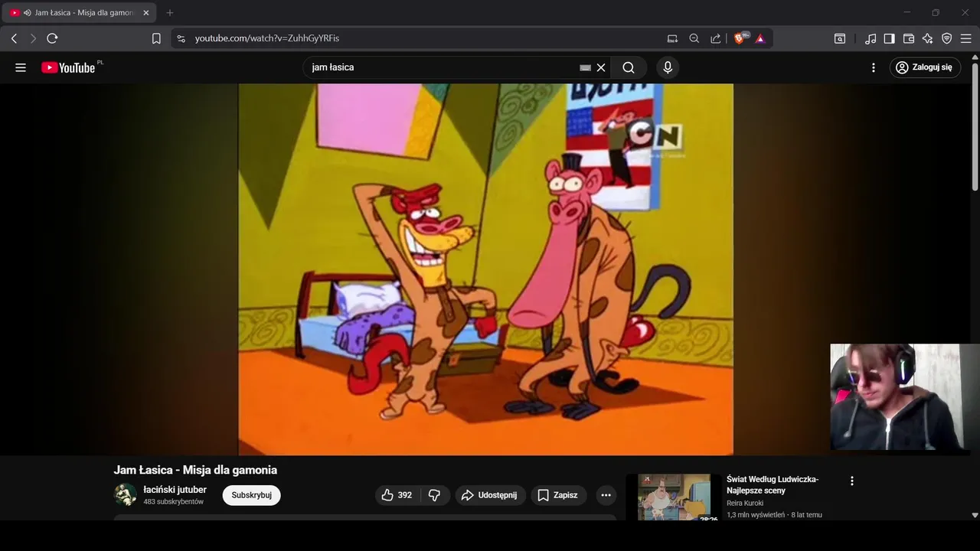Open options menu for Świat Według Ludwiczka
Screen dimensions: 980x551
point(851,481)
